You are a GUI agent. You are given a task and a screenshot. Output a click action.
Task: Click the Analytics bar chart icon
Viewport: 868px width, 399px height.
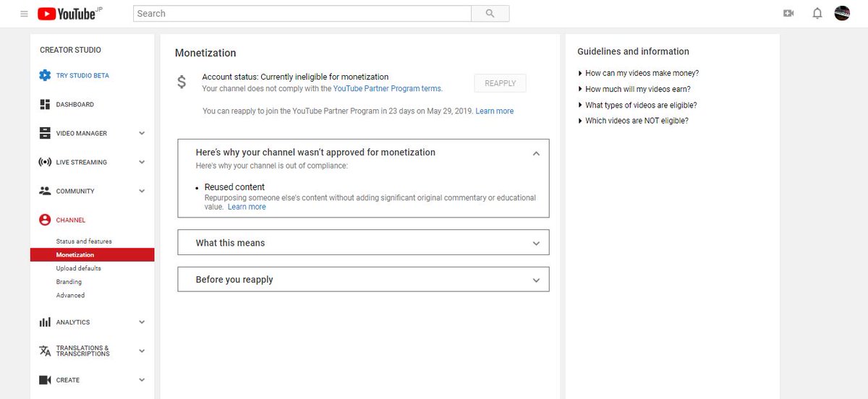45,322
